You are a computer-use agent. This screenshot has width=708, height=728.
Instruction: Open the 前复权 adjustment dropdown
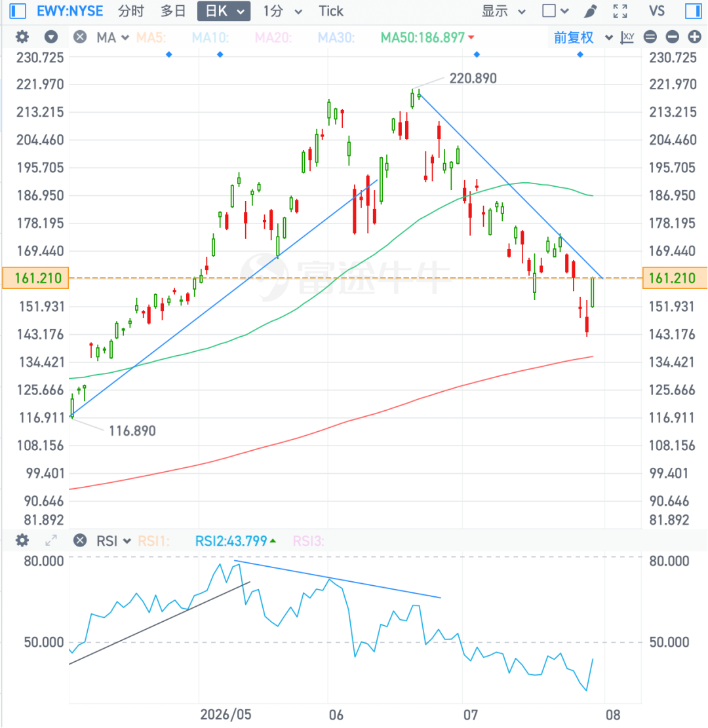click(583, 37)
